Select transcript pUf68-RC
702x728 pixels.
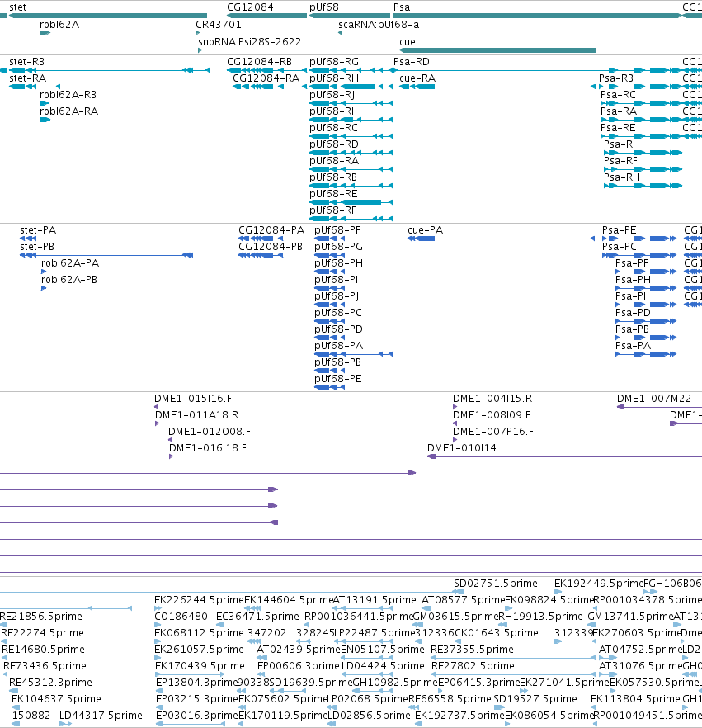[351, 136]
